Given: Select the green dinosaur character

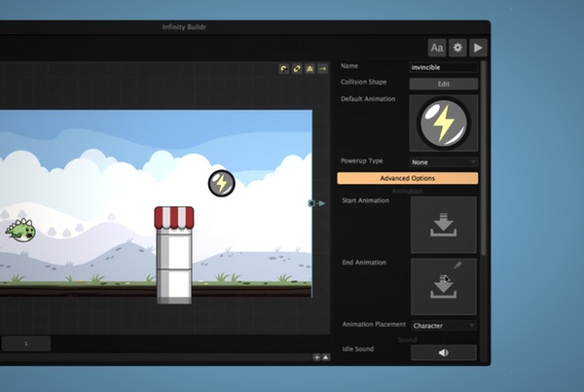Looking at the screenshot, I should [x=20, y=231].
